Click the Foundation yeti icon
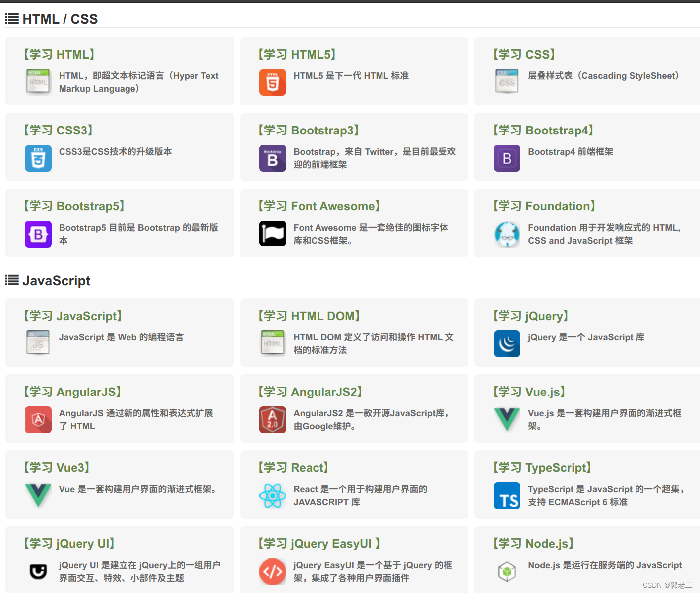Viewport: 700px width, 593px height. [507, 234]
